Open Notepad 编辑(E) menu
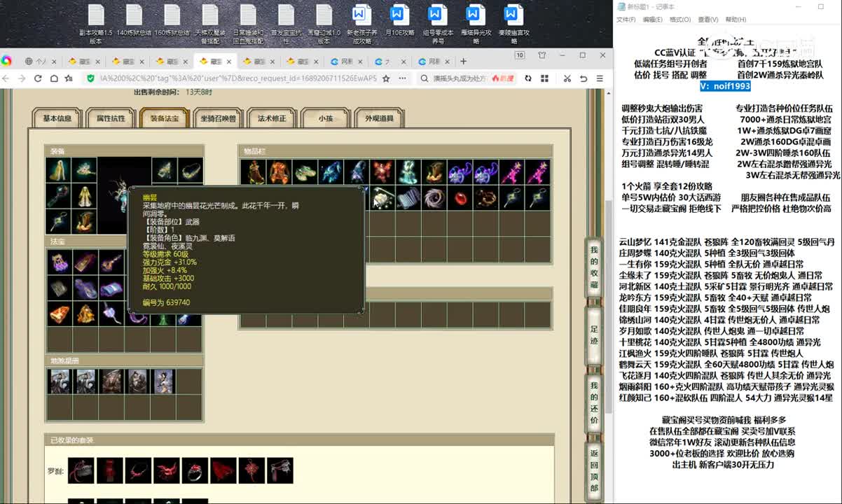 (x=652, y=20)
